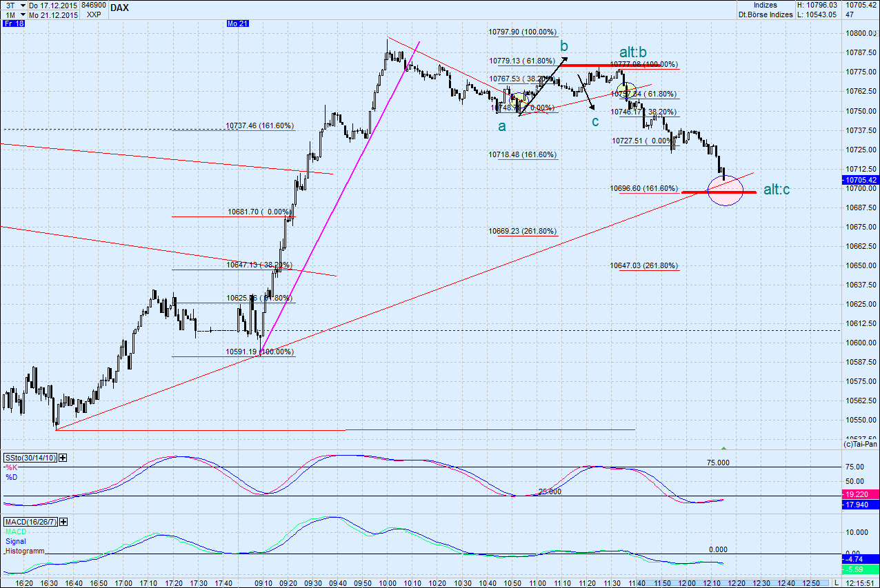Click the alt:c circle annotation on the chart
880x588 pixels.
pyautogui.click(x=725, y=191)
